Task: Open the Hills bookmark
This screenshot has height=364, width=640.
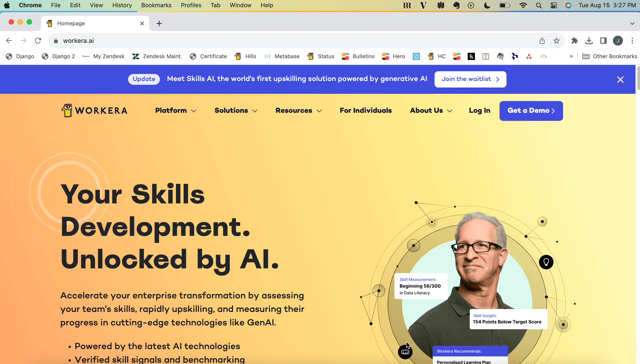Action: (245, 56)
